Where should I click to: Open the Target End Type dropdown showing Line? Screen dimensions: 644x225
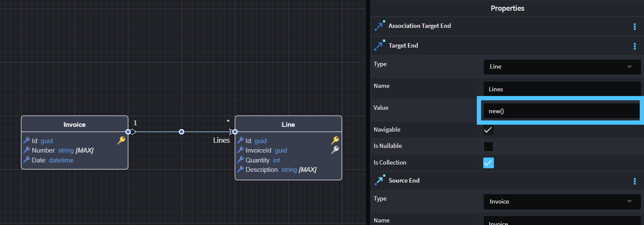coord(562,67)
